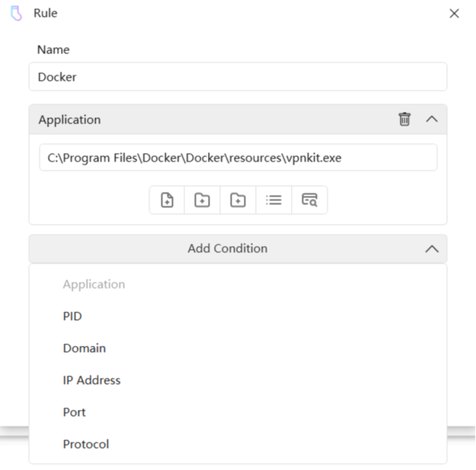Click the second add-folder icon
476x470 pixels.
[238, 200]
